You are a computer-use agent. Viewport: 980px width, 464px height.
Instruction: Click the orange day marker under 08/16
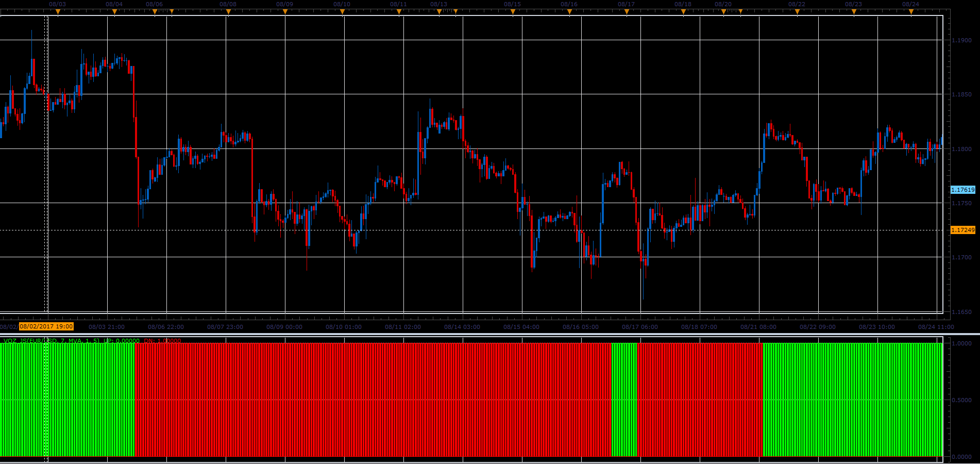(569, 11)
